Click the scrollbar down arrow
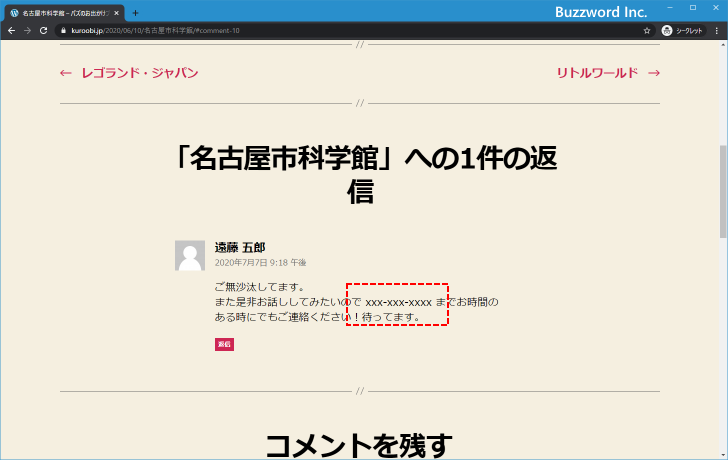Image resolution: width=728 pixels, height=460 pixels. pos(723,455)
